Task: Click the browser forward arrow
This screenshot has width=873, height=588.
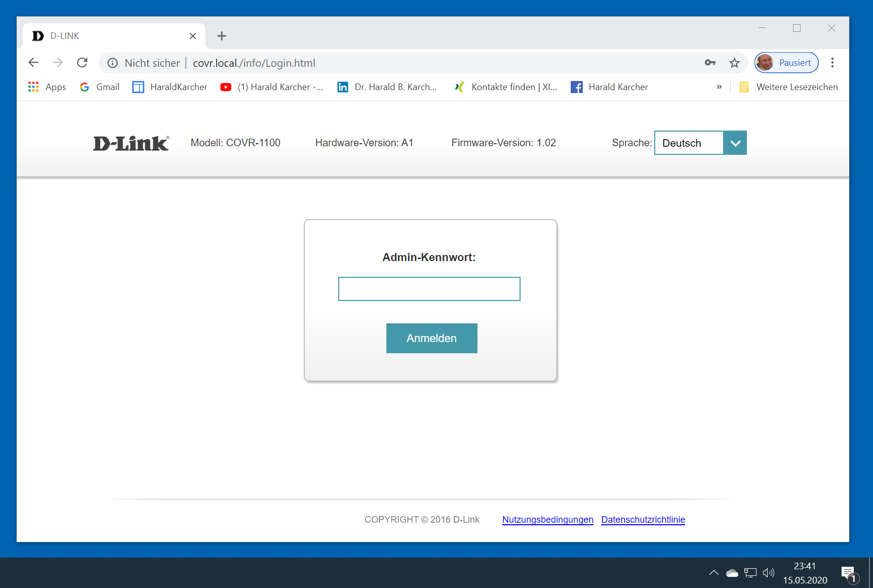Action: pyautogui.click(x=58, y=62)
